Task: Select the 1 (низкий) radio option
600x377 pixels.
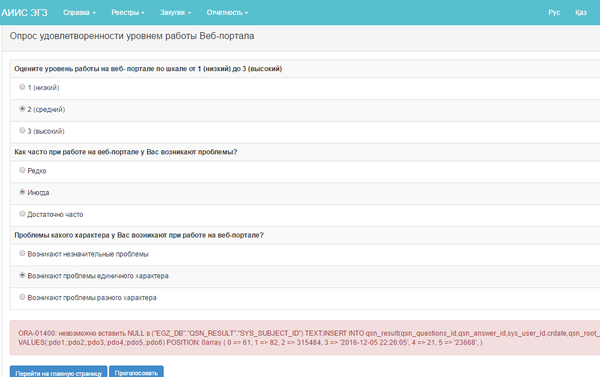Action: click(x=22, y=87)
